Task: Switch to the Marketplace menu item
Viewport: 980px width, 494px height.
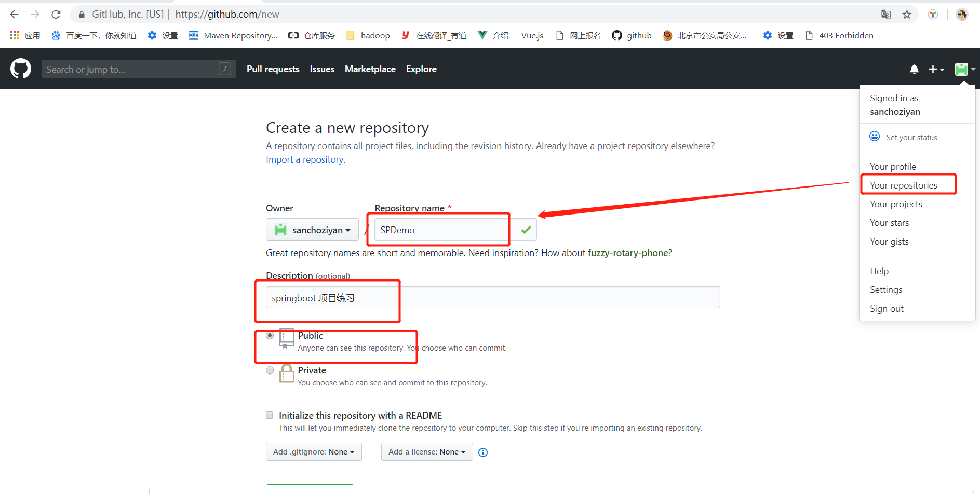Action: (x=370, y=69)
